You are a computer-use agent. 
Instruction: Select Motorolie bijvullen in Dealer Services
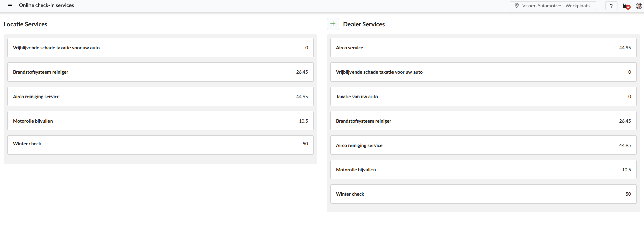click(x=483, y=170)
